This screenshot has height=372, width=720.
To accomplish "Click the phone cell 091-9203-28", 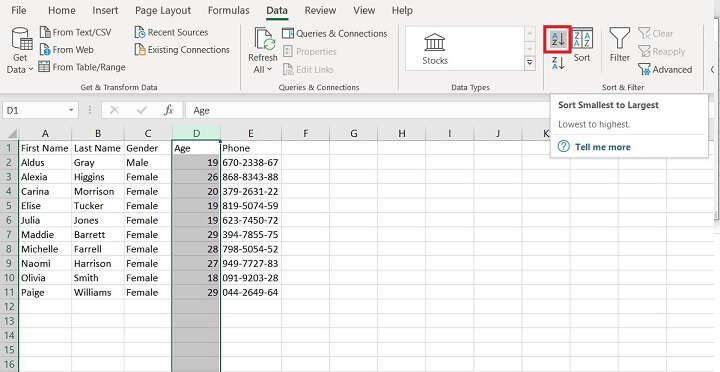I will coord(251,278).
